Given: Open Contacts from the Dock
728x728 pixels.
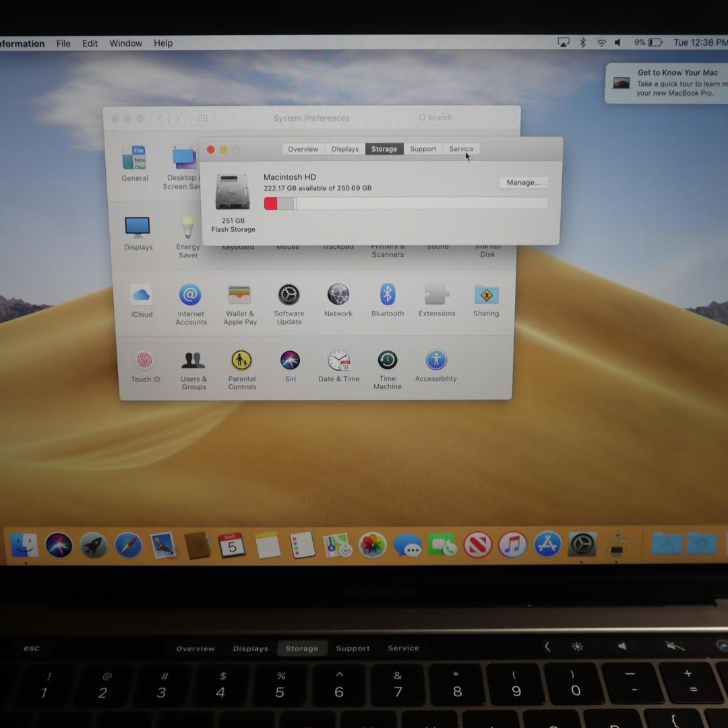Looking at the screenshot, I should tap(198, 545).
